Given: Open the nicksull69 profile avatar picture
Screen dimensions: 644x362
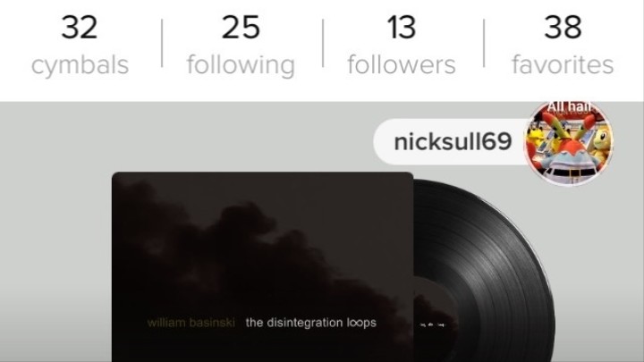Looking at the screenshot, I should coord(570,142).
